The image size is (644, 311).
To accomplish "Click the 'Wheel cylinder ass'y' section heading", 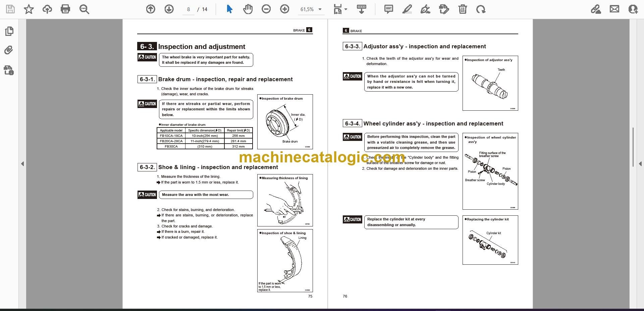I will (x=433, y=123).
